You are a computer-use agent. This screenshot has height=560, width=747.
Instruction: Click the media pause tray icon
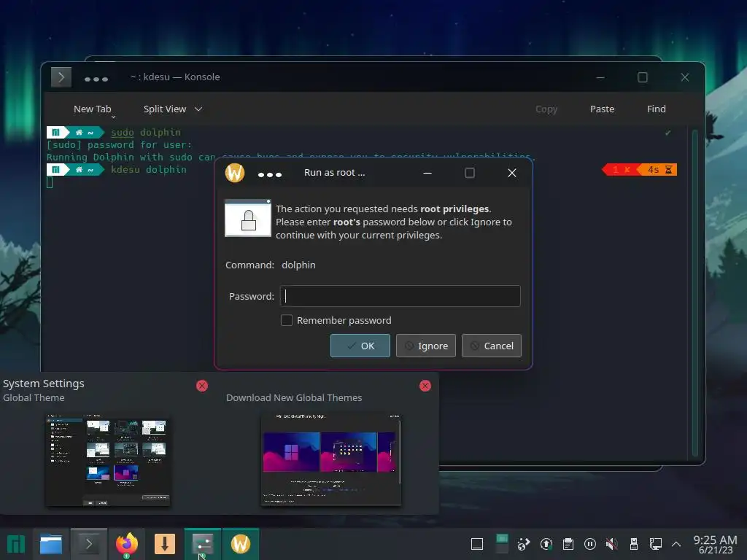589,544
